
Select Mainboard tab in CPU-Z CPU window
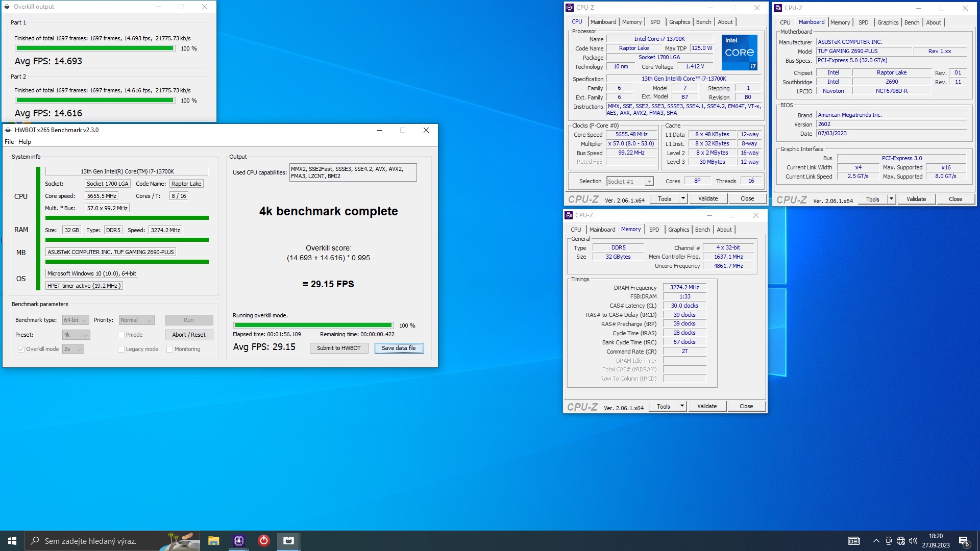coord(603,22)
